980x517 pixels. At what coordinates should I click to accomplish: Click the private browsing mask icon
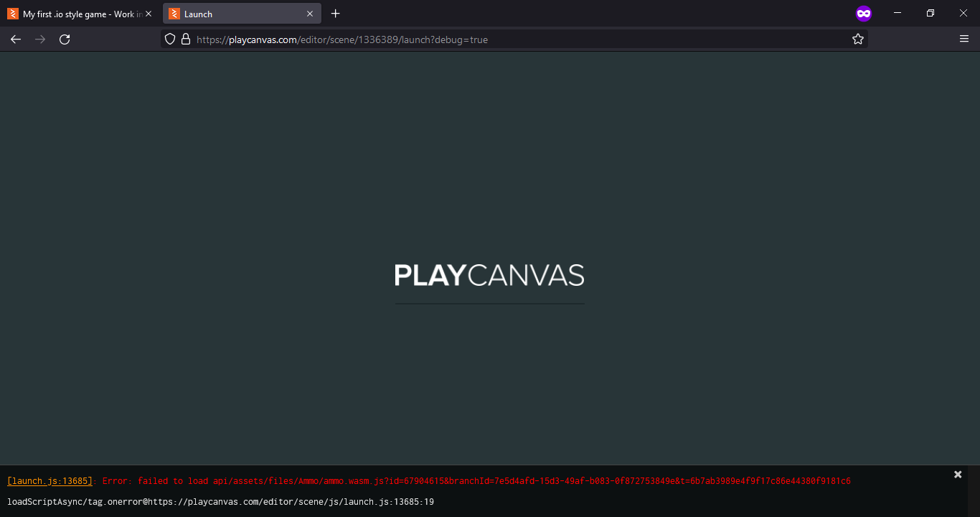click(x=864, y=14)
